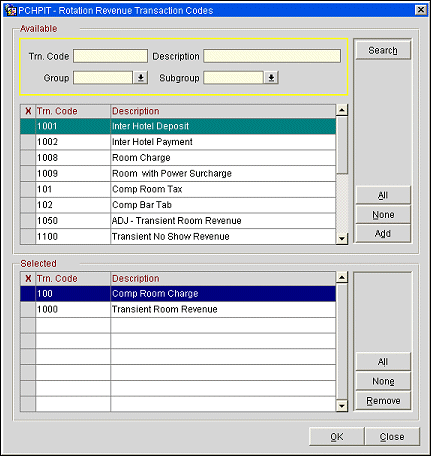This screenshot has height=456, width=431.
Task: Click Available list scroll up arrow
Action: [x=342, y=110]
